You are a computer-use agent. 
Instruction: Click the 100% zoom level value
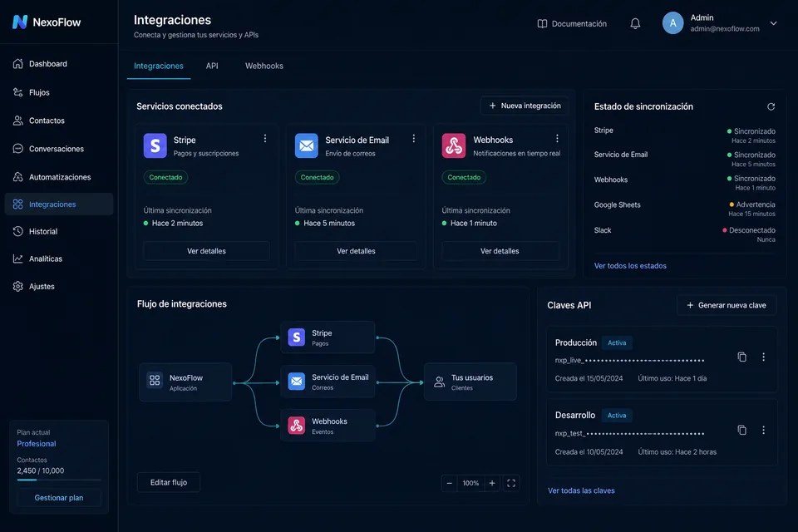470,483
